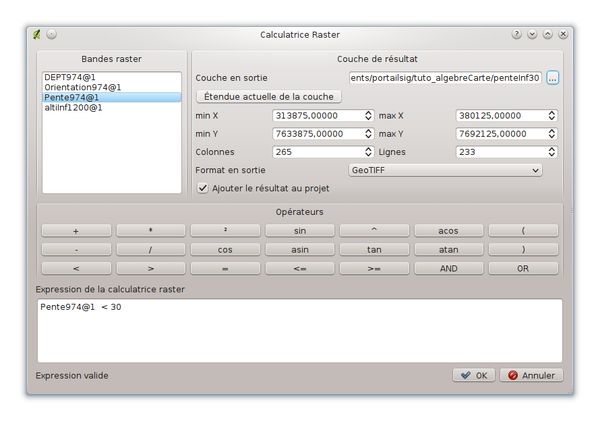Click the OK button
The width and height of the screenshot is (600, 421).
click(473, 375)
